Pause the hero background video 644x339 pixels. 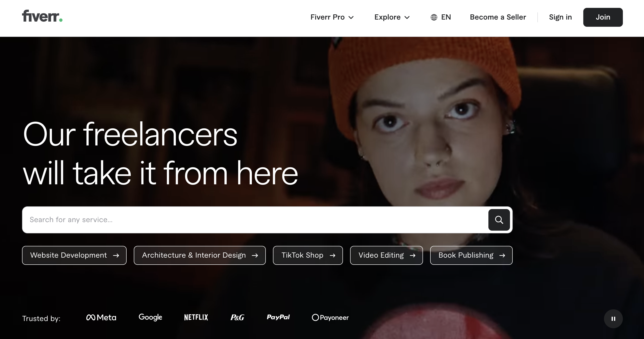coord(613,319)
